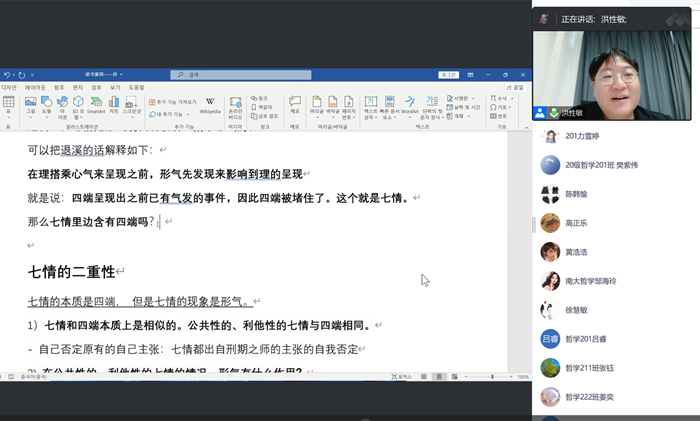Click the Sign in (로그인) button

(x=448, y=75)
